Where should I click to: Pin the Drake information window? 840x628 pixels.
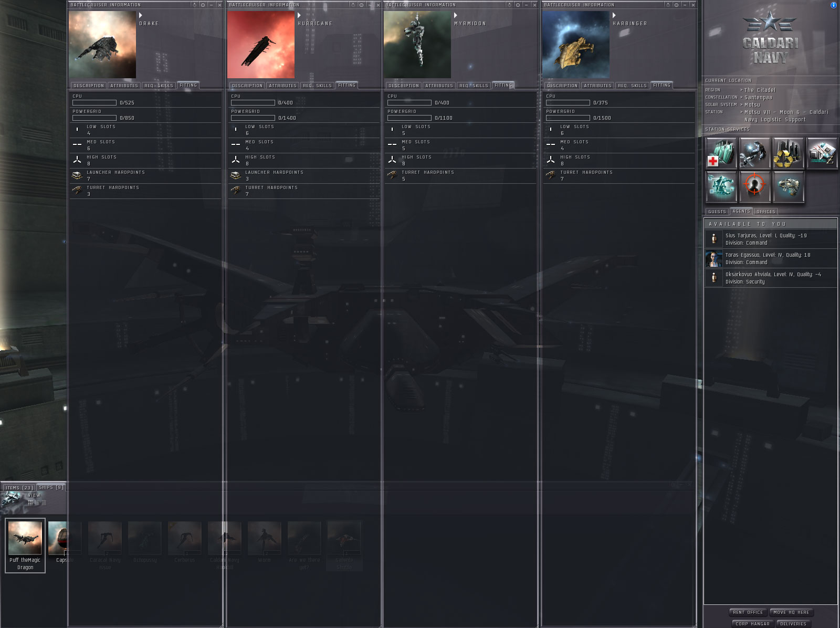(194, 5)
